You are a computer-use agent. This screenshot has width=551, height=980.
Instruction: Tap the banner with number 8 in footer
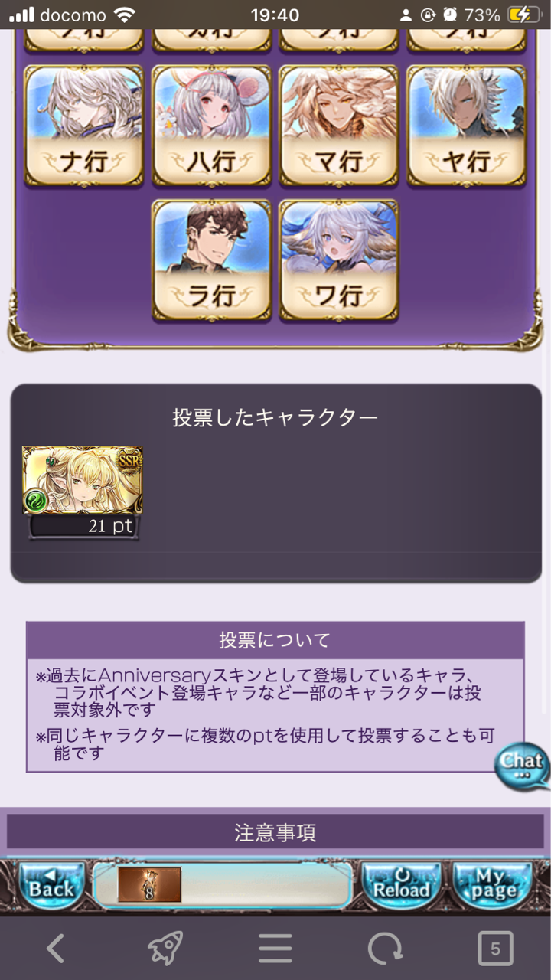(x=149, y=885)
